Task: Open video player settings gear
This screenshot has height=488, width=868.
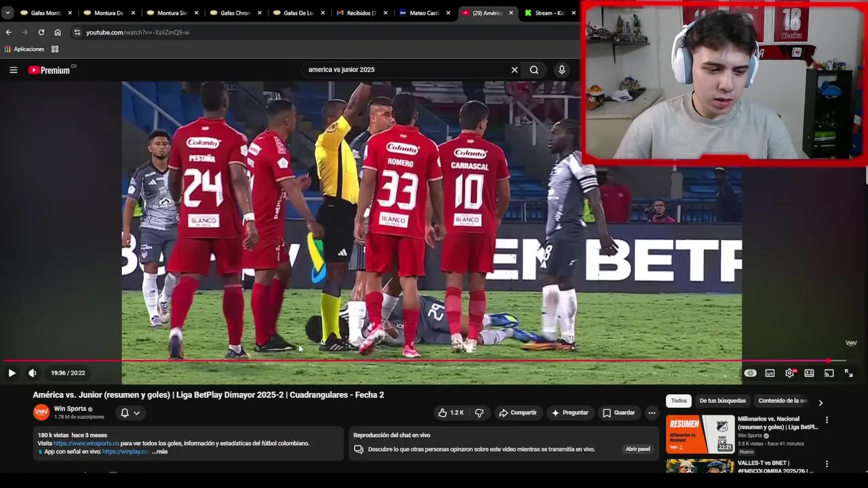Action: 789,373
